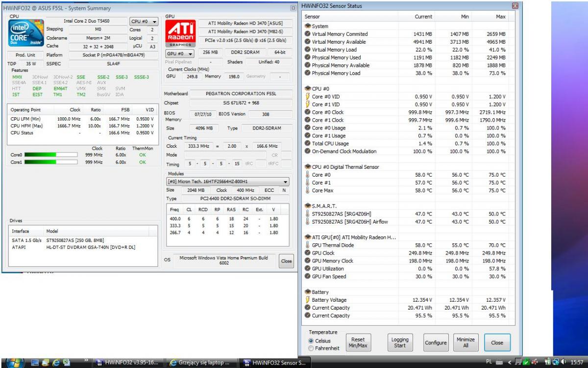Switch to the HWiNFO32 Sensor Status taskbar item

274,363
